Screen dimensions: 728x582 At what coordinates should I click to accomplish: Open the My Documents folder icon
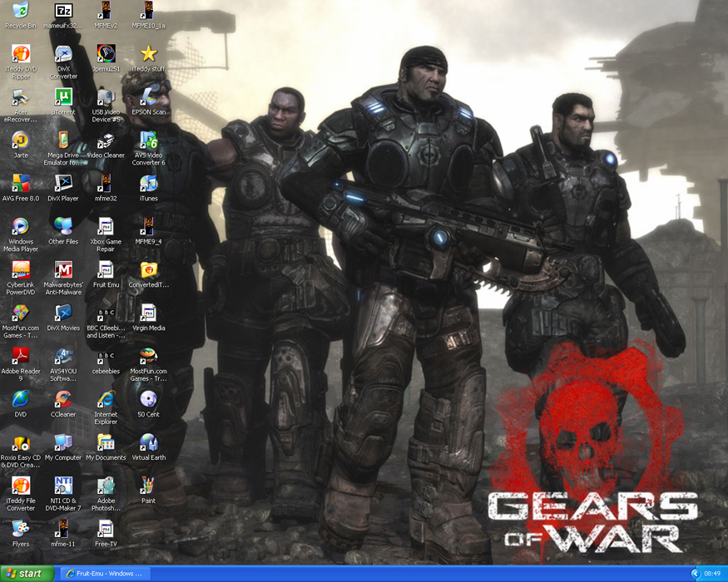tap(106, 441)
